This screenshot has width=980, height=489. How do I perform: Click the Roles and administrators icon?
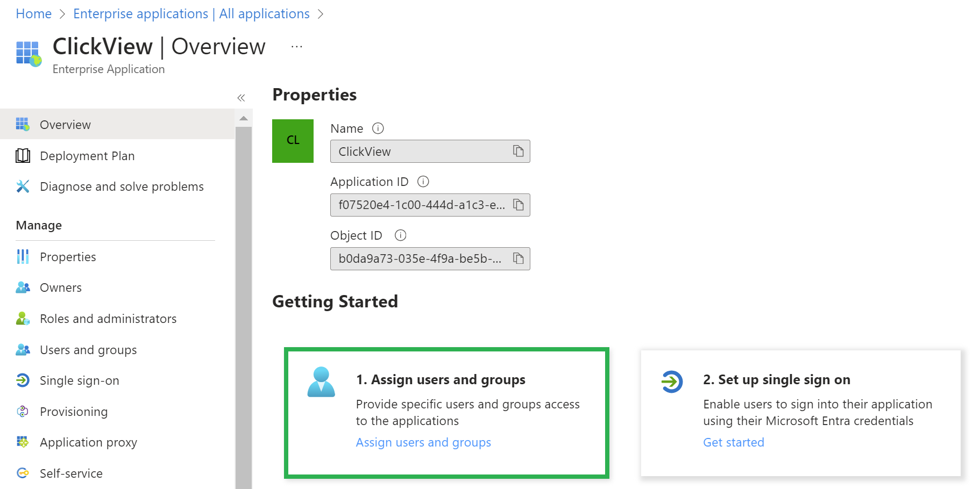tap(23, 319)
